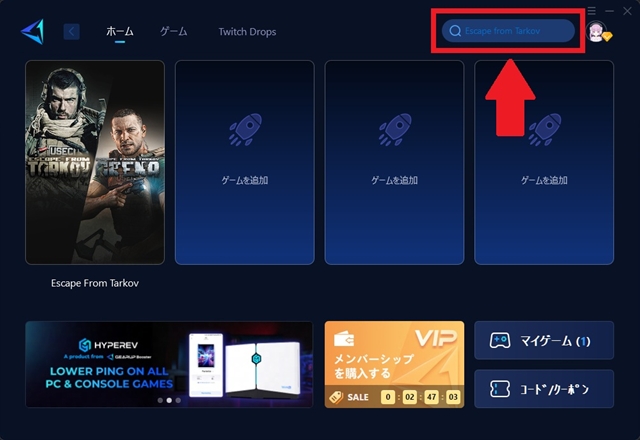Select the Escape From Tarkov game card
Image resolution: width=640 pixels, height=440 pixels.
click(x=95, y=162)
